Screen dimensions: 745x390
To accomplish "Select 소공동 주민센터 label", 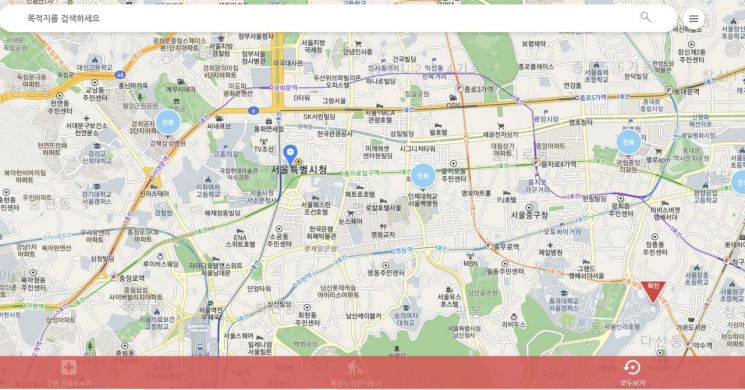I will [279, 240].
